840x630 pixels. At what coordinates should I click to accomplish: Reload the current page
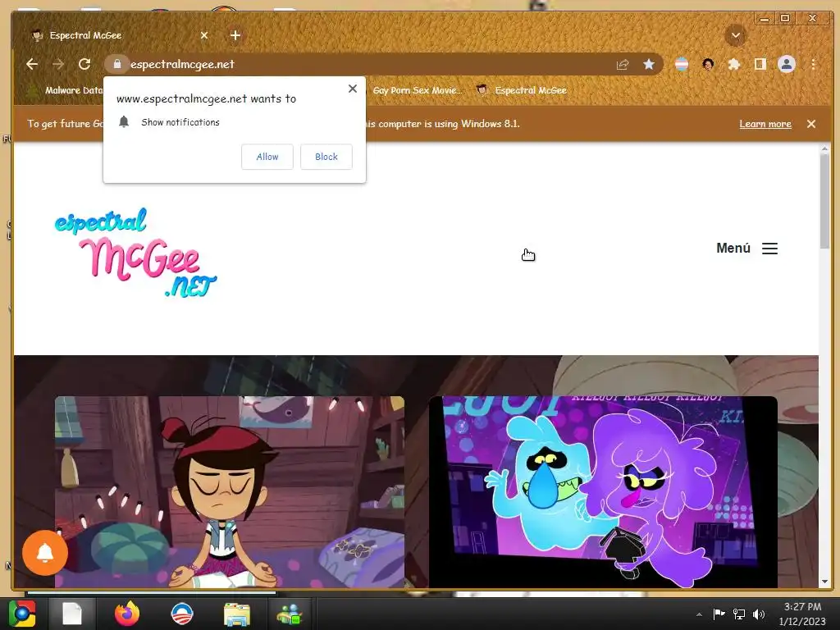[x=84, y=64]
